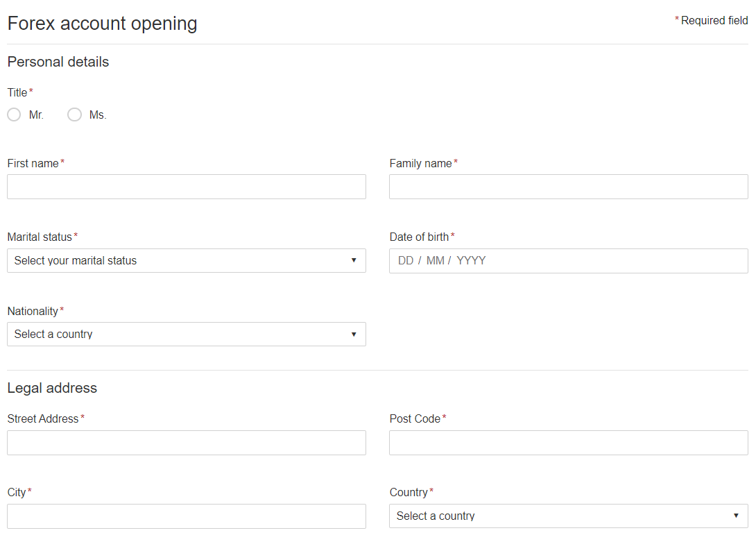Image resolution: width=756 pixels, height=542 pixels.
Task: Click the Ms. label text
Action: 98,115
